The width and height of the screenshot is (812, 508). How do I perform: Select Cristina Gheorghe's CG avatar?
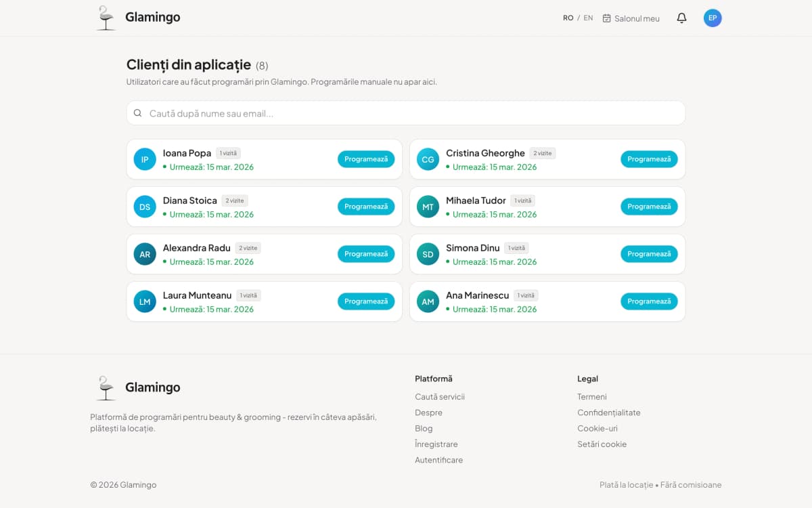click(428, 159)
